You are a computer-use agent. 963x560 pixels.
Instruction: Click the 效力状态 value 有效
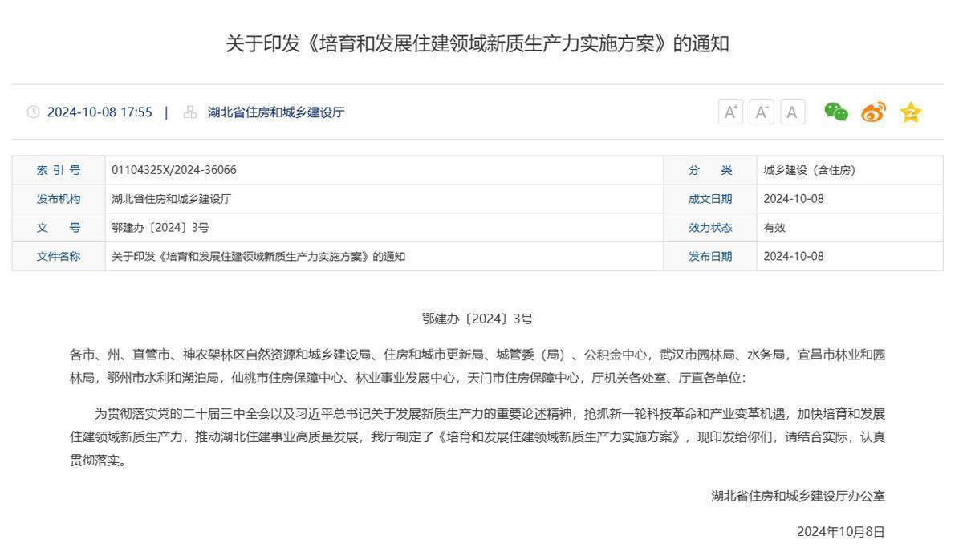coord(774,228)
